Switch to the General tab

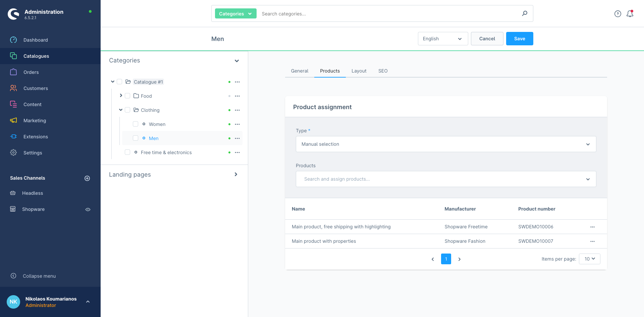[300, 71]
